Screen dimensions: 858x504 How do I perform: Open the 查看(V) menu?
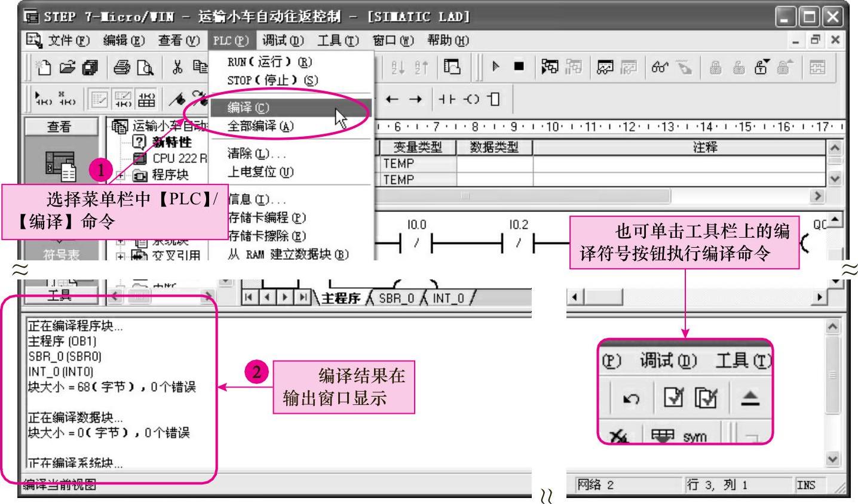tap(178, 41)
